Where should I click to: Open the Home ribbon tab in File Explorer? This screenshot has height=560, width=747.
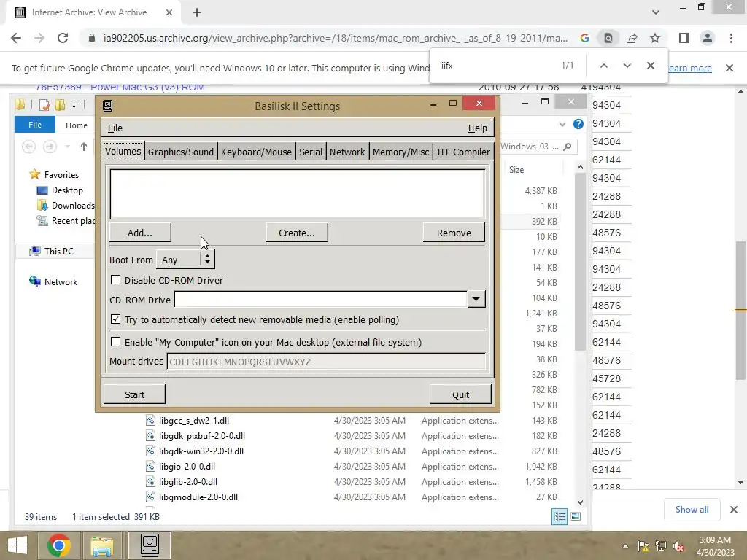[76, 125]
